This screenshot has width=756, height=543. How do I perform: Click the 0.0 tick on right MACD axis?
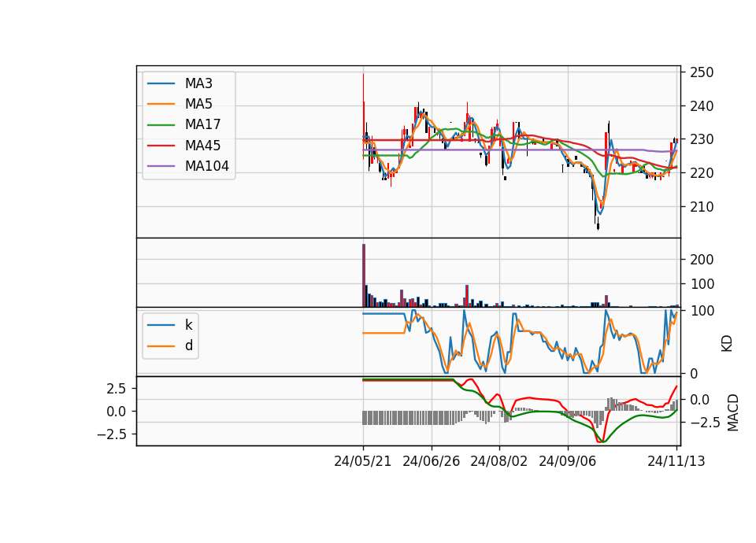(x=699, y=400)
